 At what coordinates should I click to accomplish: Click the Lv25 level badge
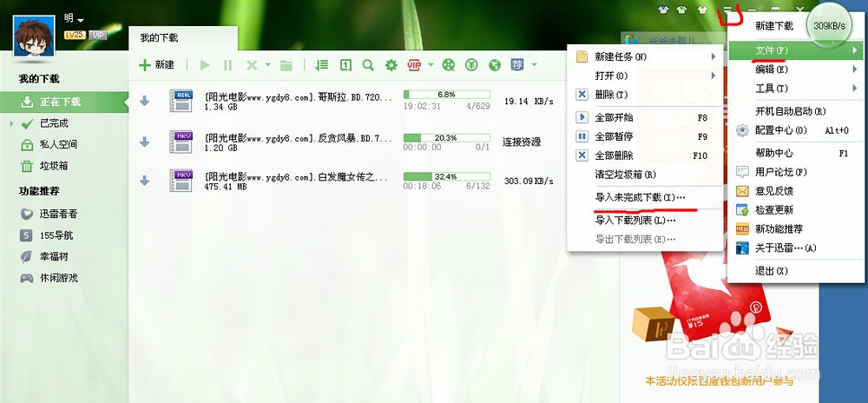74,35
